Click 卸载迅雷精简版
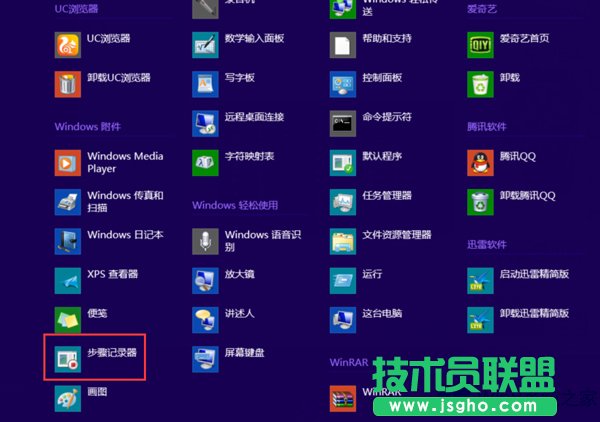This screenshot has width=600, height=422. click(481, 320)
